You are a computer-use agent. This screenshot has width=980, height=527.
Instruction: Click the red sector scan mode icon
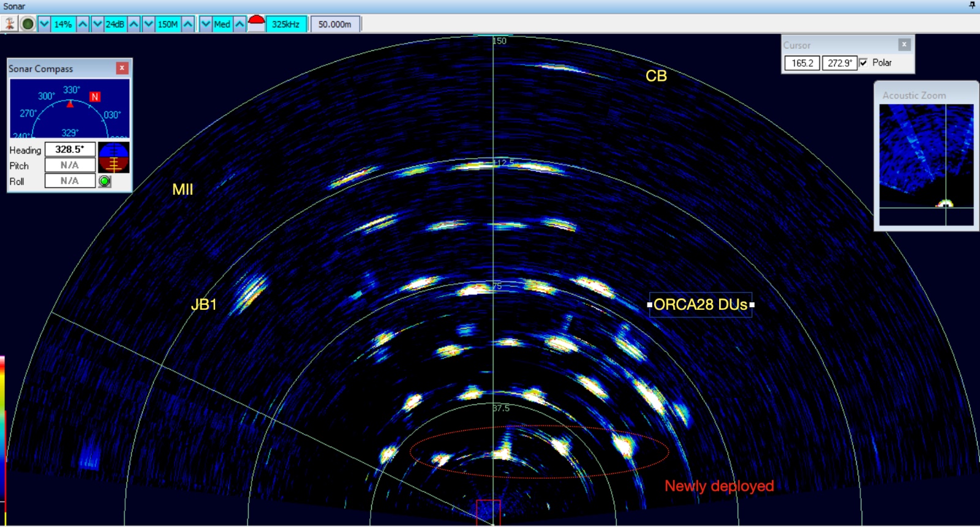256,24
